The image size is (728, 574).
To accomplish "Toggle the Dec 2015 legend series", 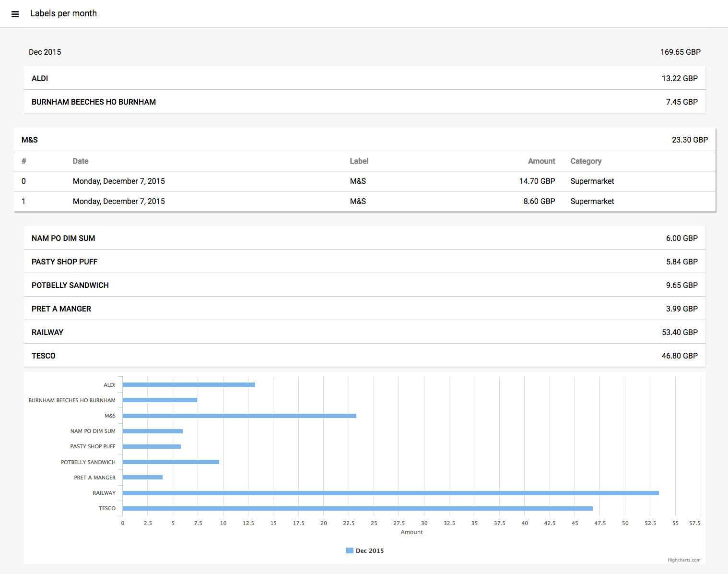I will pyautogui.click(x=370, y=550).
